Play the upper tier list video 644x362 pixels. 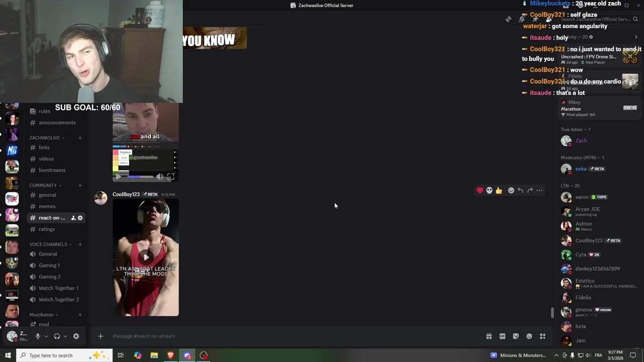click(118, 176)
